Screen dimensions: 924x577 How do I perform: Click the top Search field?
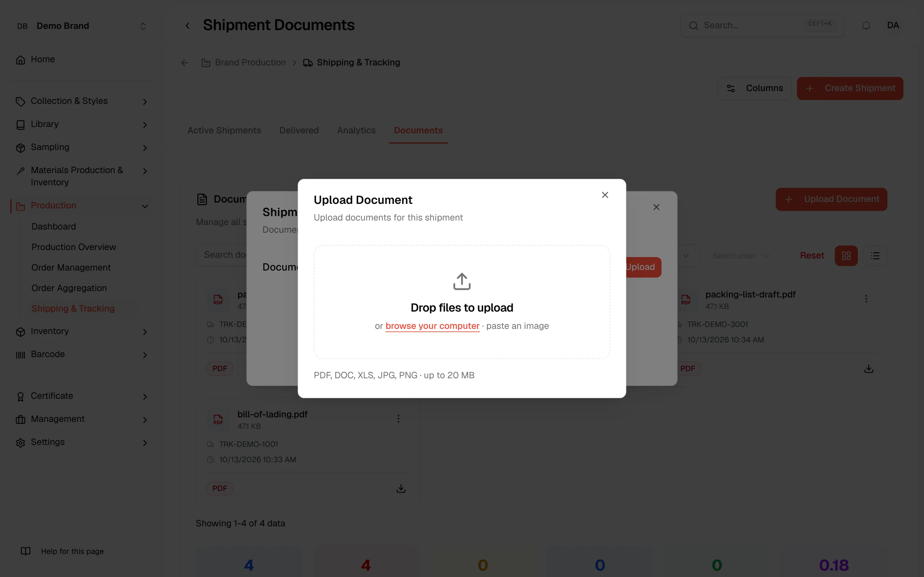[762, 26]
